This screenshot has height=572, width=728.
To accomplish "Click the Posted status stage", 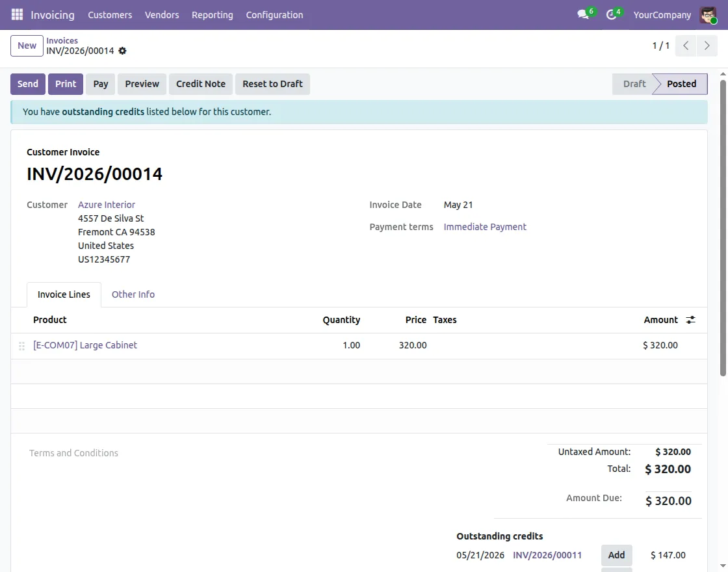I will [x=681, y=84].
